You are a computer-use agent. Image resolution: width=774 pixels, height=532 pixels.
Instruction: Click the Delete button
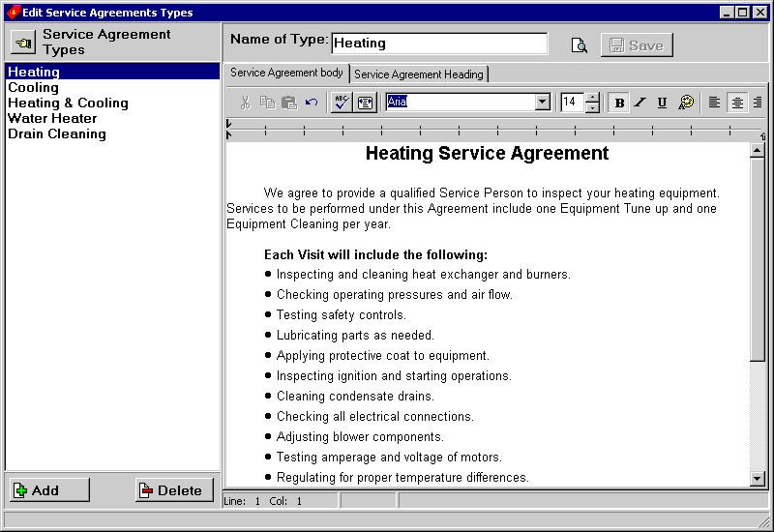click(x=175, y=490)
